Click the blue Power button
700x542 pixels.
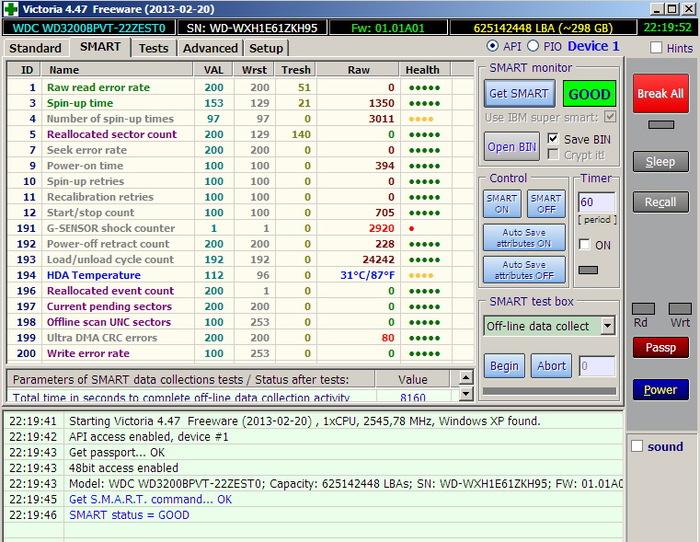click(x=660, y=390)
